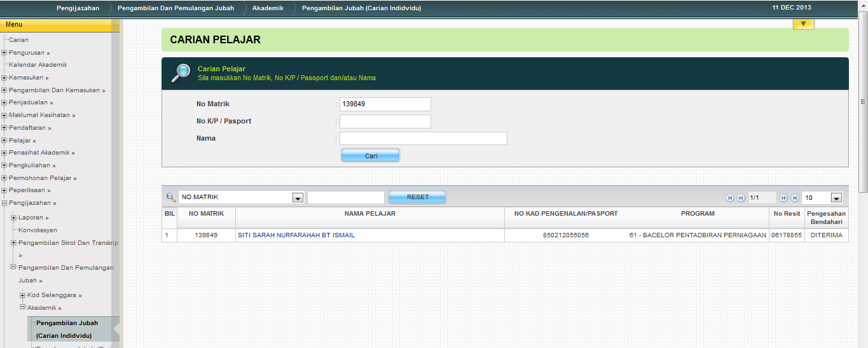Open the rows-per-page dropdown showing 10

[x=836, y=198]
